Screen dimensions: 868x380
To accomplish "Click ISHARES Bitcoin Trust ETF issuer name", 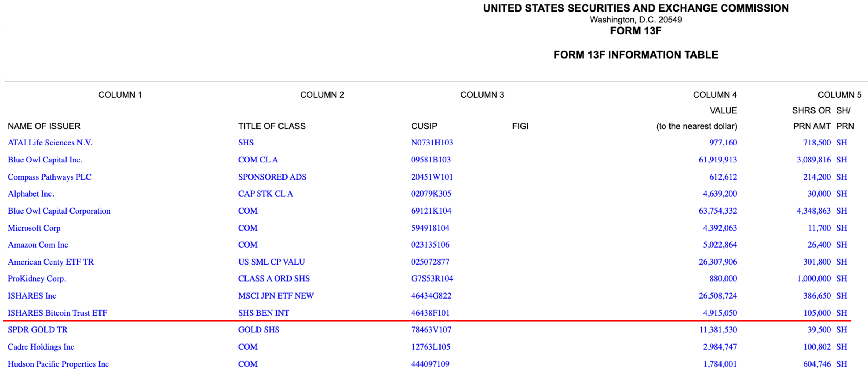I will [58, 313].
